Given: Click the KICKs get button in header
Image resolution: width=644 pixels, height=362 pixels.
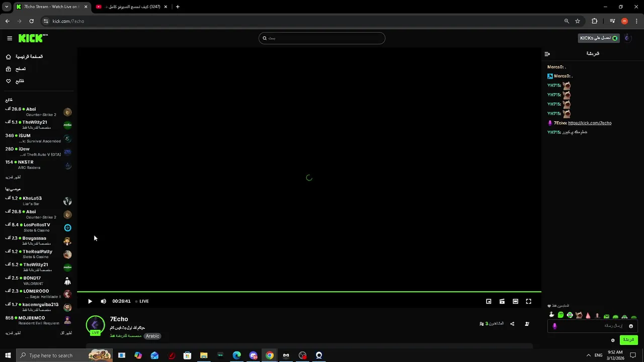Looking at the screenshot, I should [599, 38].
